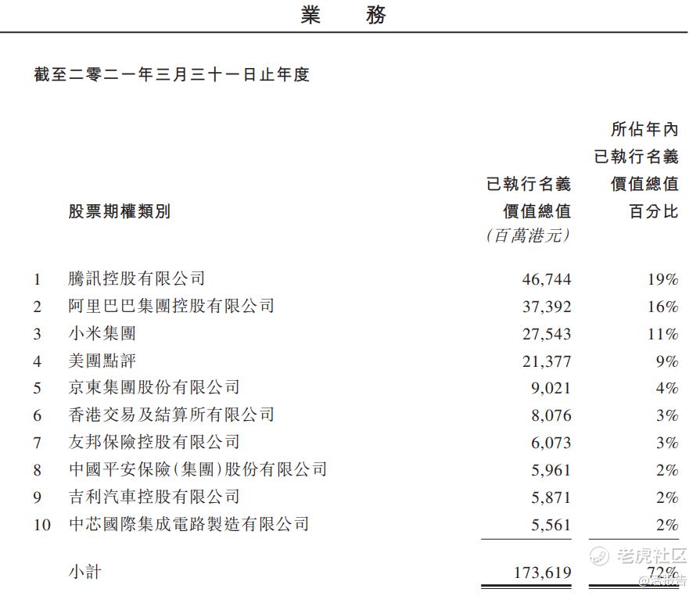
Task: Click the percentage 4%
Action: point(667,389)
